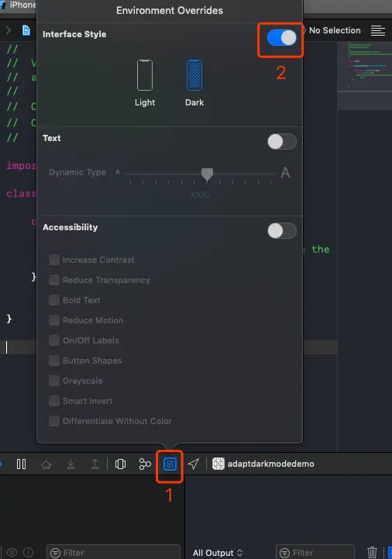
Task: Click Simulate Location arrow icon
Action: (x=193, y=464)
